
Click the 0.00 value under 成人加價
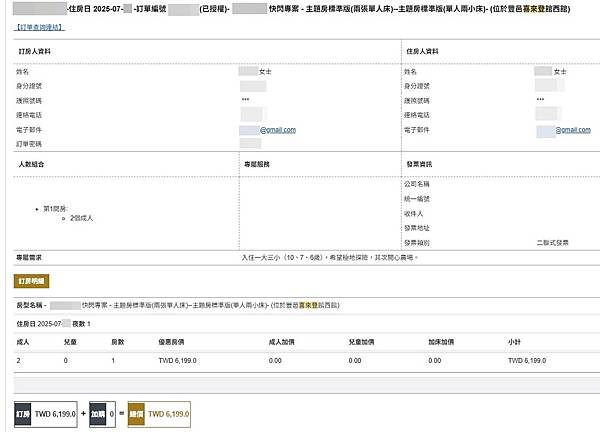[x=275, y=361]
